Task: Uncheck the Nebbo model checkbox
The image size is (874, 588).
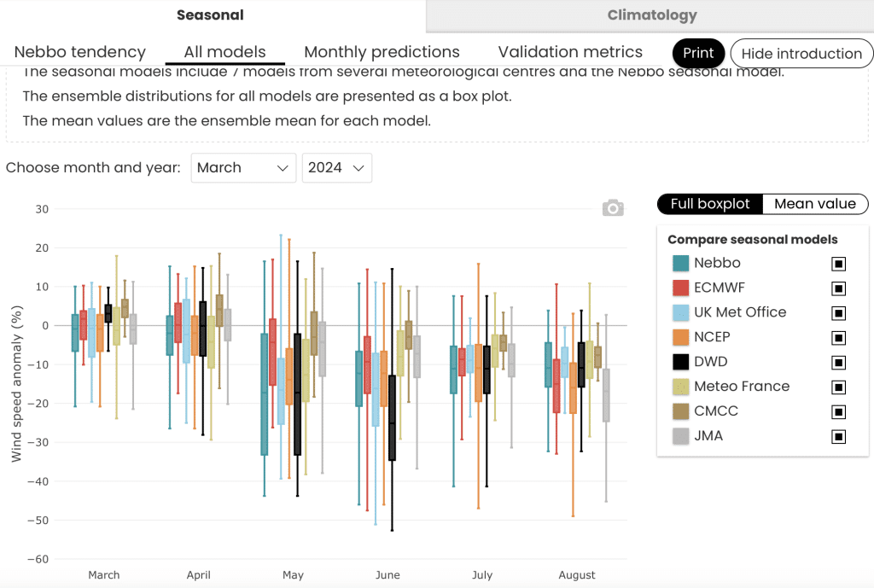Action: click(x=838, y=264)
